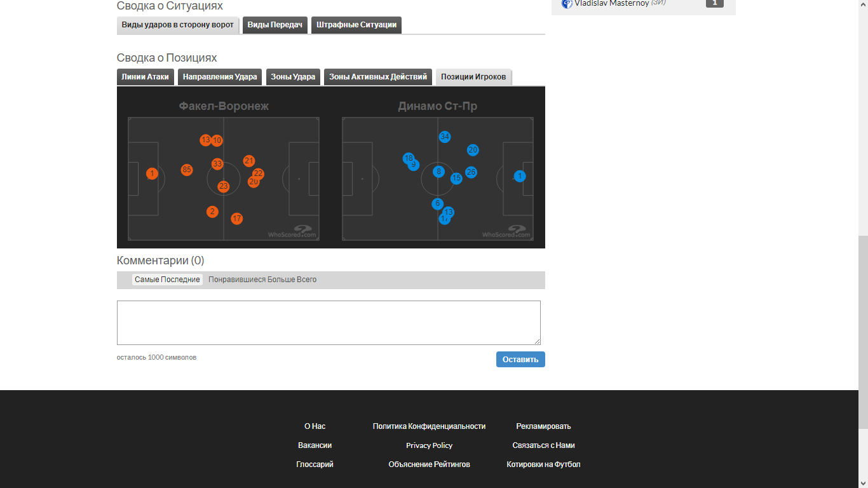The image size is (868, 488).
Task: Open the Направления Удара tab
Action: pyautogui.click(x=220, y=77)
